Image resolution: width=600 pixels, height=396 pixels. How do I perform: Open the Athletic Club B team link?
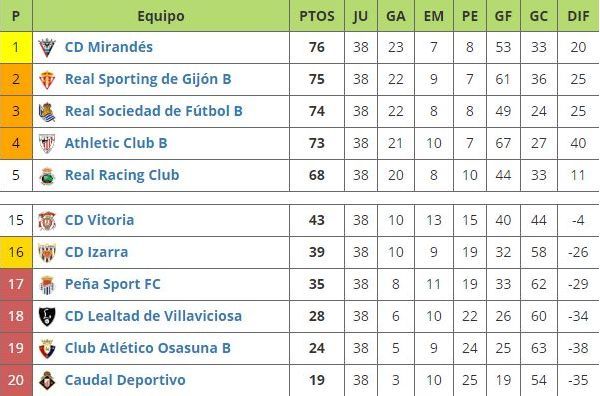pos(116,143)
